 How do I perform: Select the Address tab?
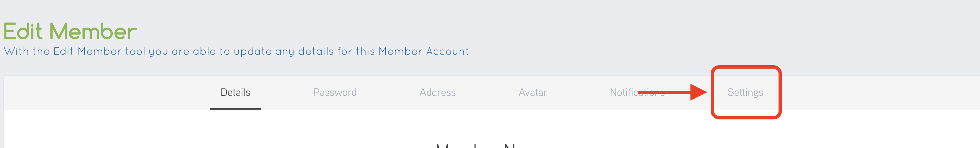[437, 92]
